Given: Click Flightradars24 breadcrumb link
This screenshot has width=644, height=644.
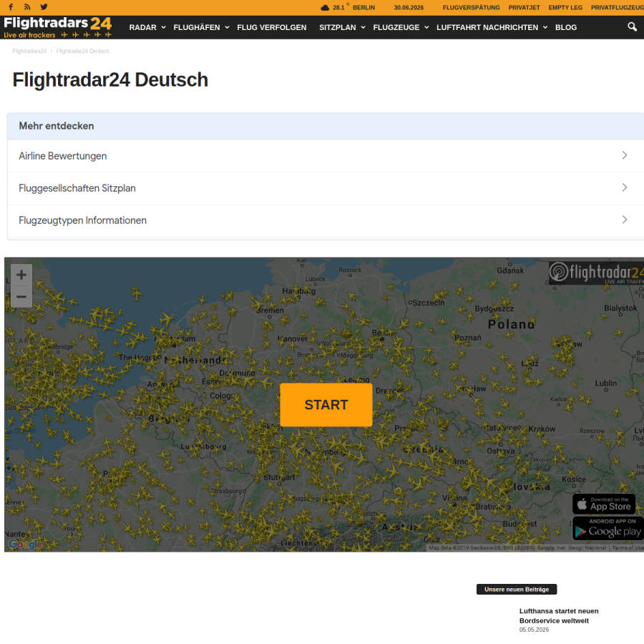Looking at the screenshot, I should tap(29, 51).
